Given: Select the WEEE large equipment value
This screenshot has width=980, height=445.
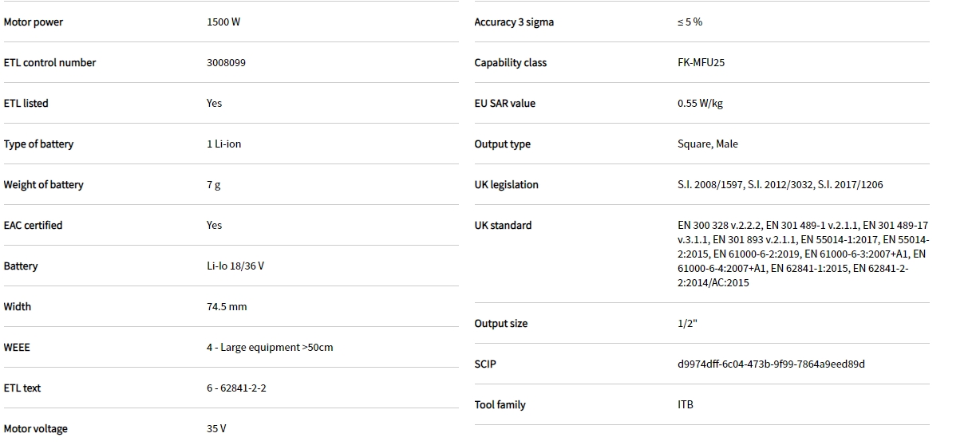Looking at the screenshot, I should (x=270, y=348).
